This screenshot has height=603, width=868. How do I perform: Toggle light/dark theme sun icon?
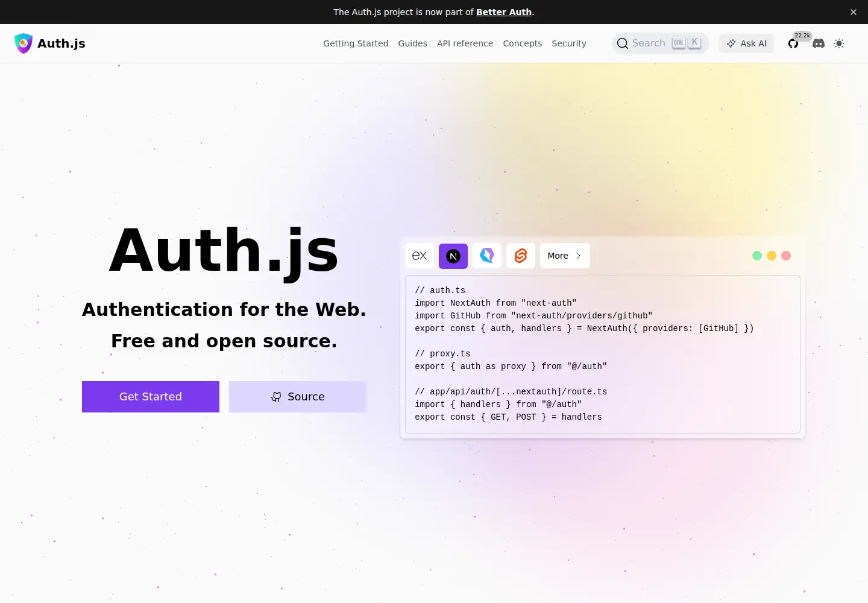coord(839,43)
